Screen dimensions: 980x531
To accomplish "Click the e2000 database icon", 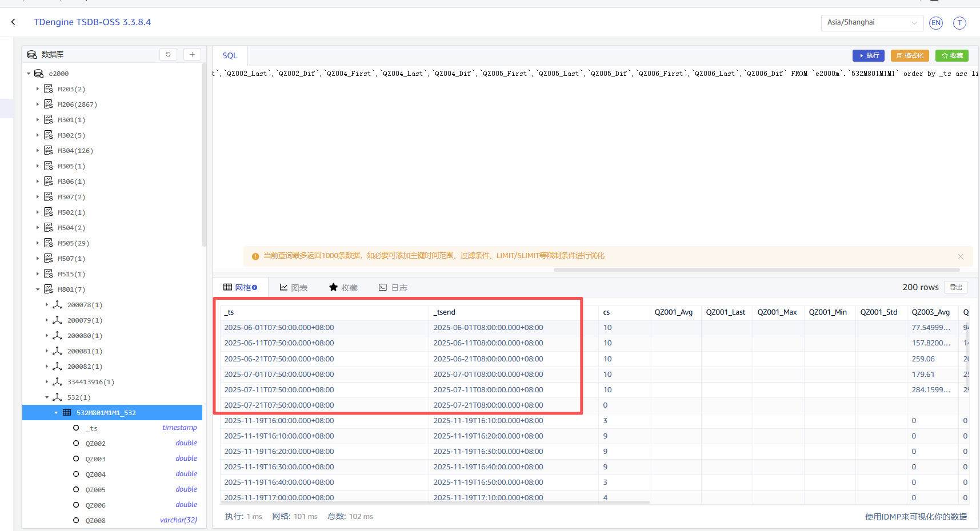I will [39, 74].
